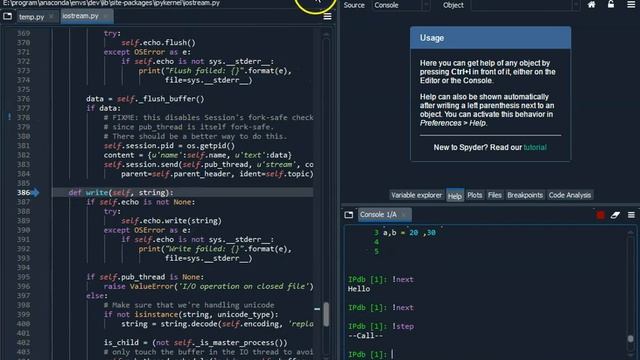This screenshot has height=360, width=640.
Task: Click the console scrollbar up arrow
Action: (x=631, y=231)
